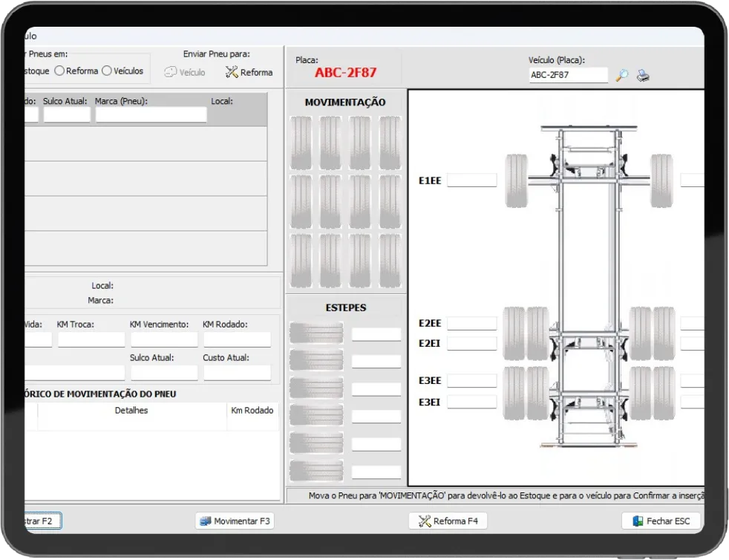Click Enviar Pneu para Veículo button
Viewport: 729px width, 560px height.
pos(185,72)
